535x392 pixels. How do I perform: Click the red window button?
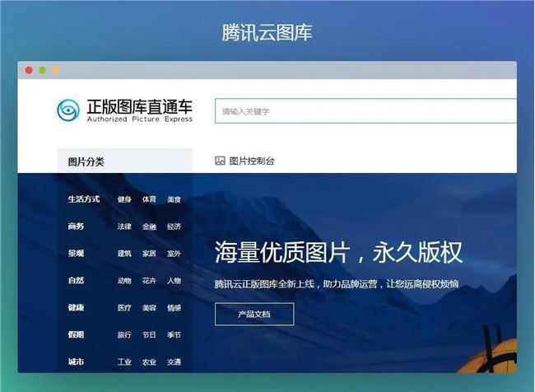point(29,70)
